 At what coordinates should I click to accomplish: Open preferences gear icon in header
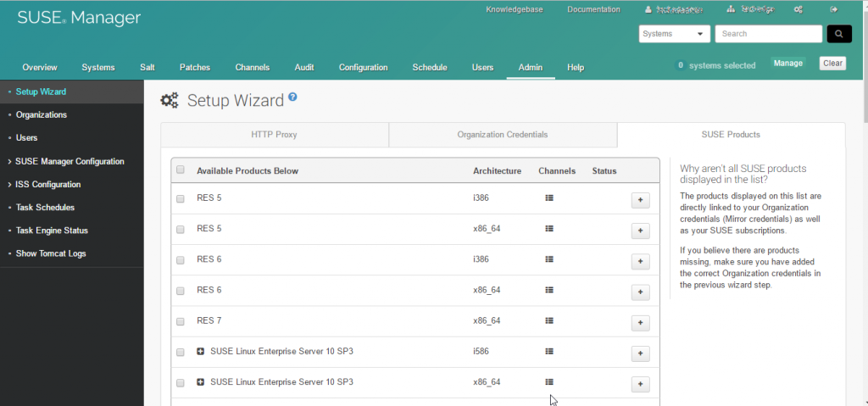798,9
